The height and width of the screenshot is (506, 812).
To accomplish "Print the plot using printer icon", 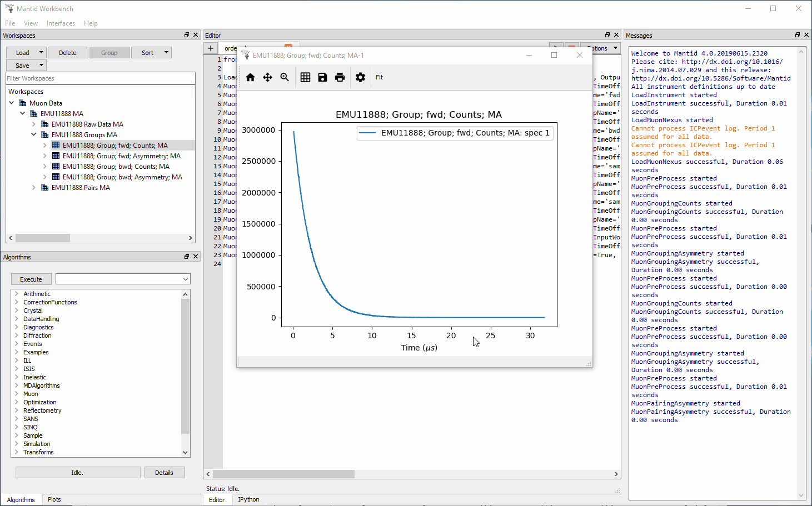I will click(340, 77).
